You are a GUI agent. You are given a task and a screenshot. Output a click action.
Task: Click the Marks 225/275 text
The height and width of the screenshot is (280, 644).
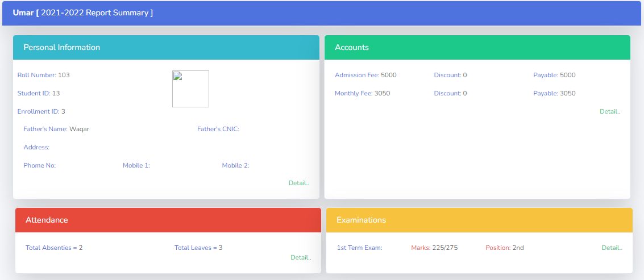(434, 248)
